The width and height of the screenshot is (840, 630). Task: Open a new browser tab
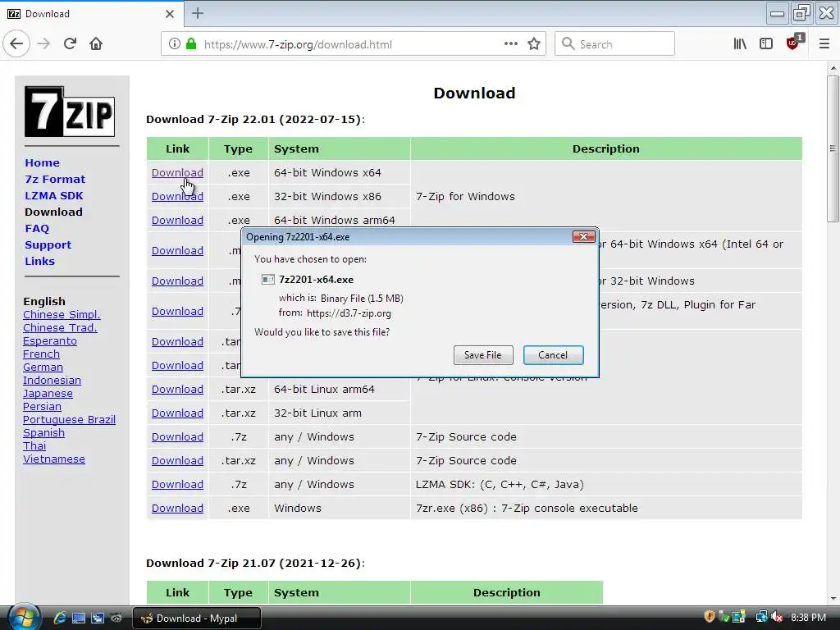click(198, 13)
